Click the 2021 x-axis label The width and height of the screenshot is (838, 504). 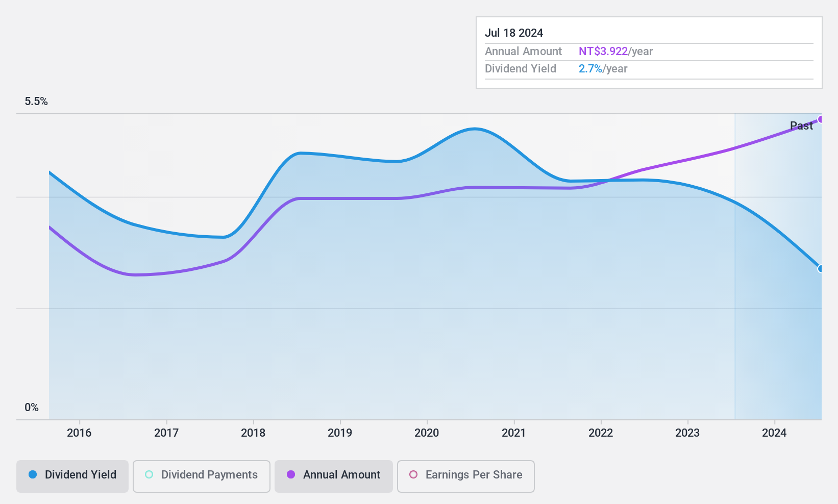click(514, 433)
